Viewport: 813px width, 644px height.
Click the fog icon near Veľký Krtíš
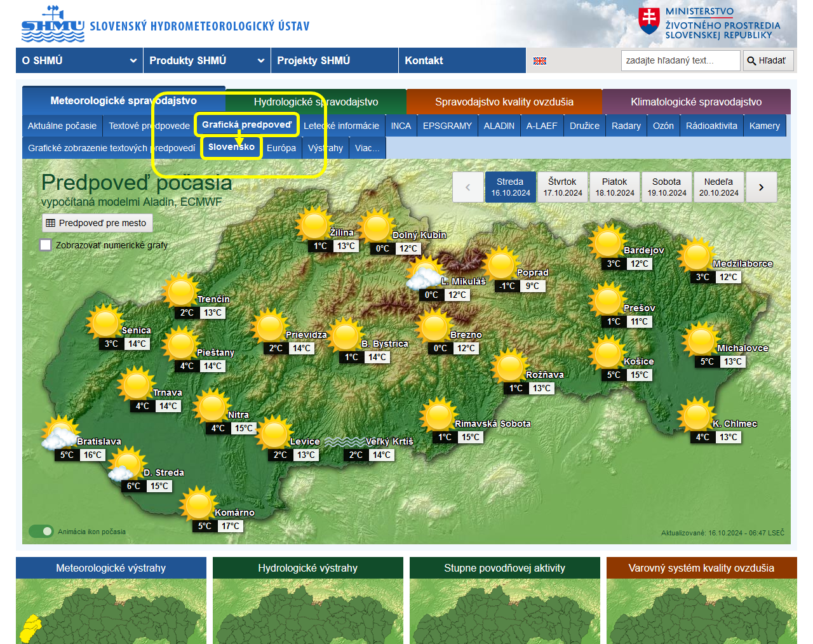tap(344, 441)
